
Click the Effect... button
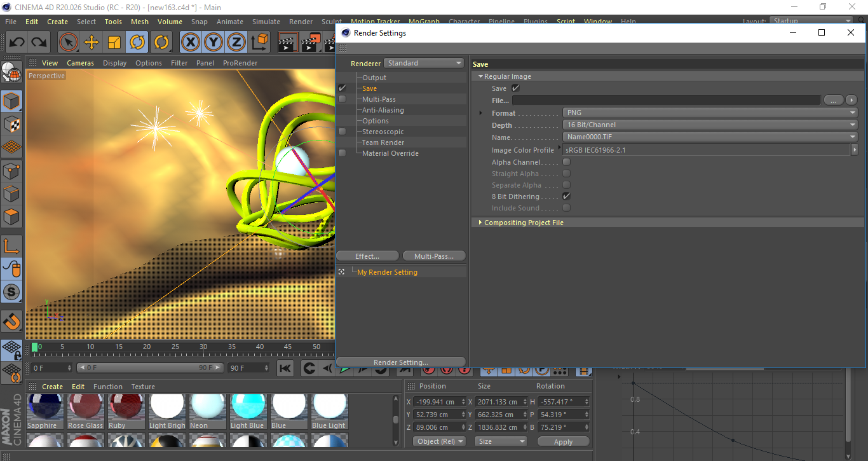[x=367, y=256]
